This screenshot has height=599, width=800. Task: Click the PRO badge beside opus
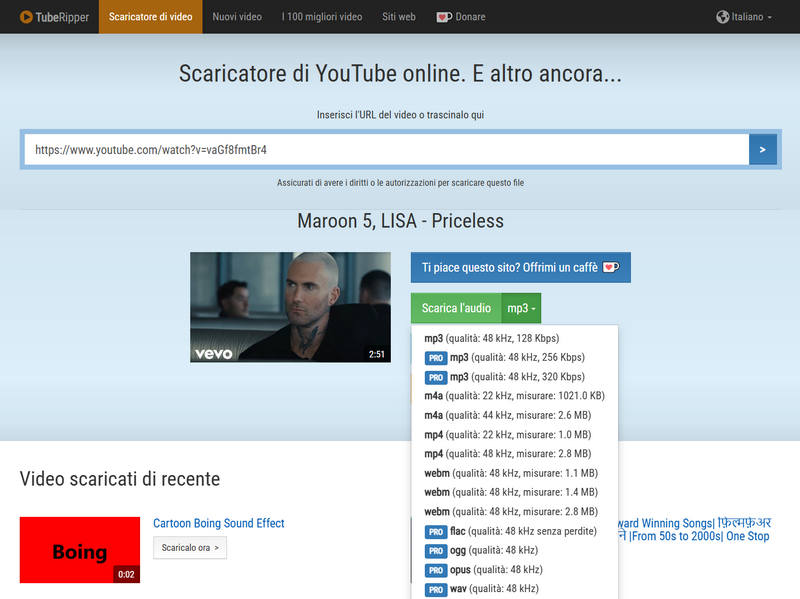click(436, 570)
